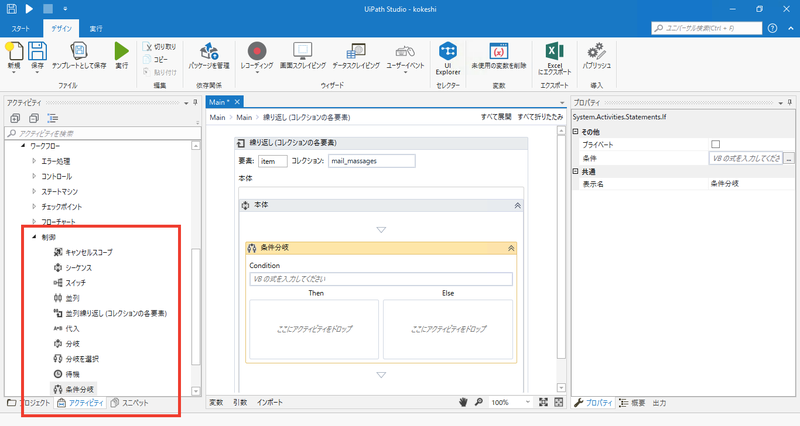The height and width of the screenshot is (426, 800).
Task: Toggle the プライベート checkbox
Action: pos(716,144)
